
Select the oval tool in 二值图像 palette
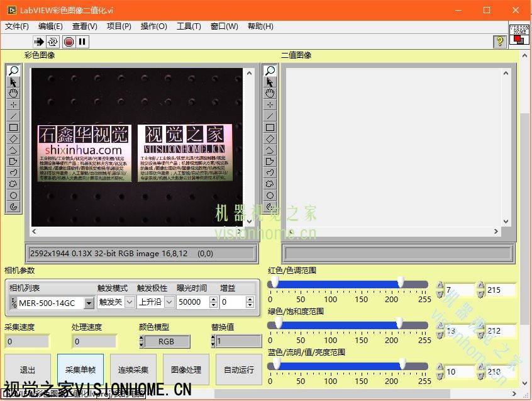click(x=270, y=195)
